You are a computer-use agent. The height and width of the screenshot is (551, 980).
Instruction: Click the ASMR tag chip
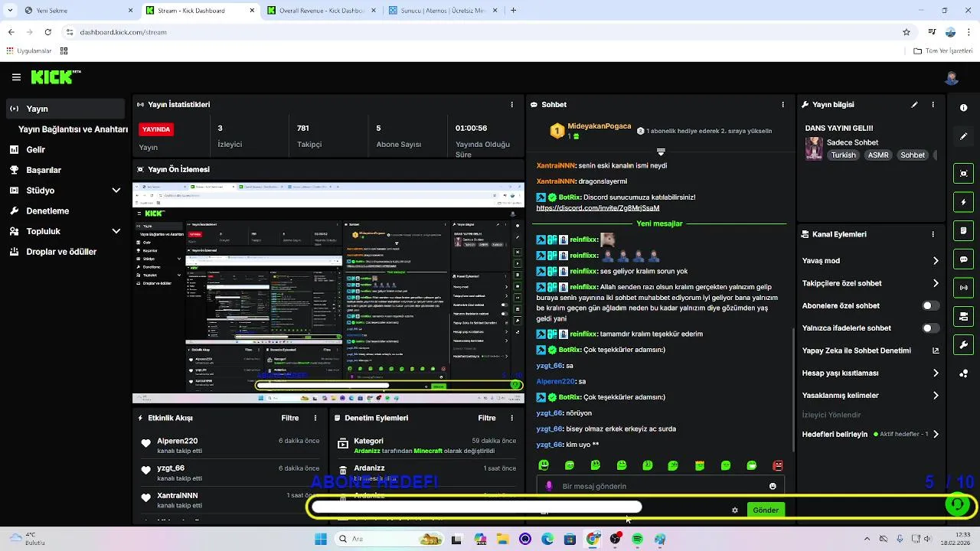[878, 155]
